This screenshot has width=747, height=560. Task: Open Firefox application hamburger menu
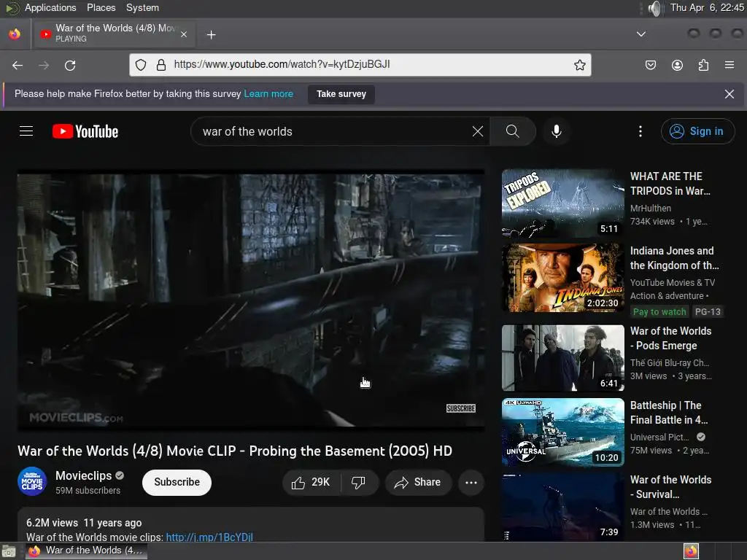729,65
